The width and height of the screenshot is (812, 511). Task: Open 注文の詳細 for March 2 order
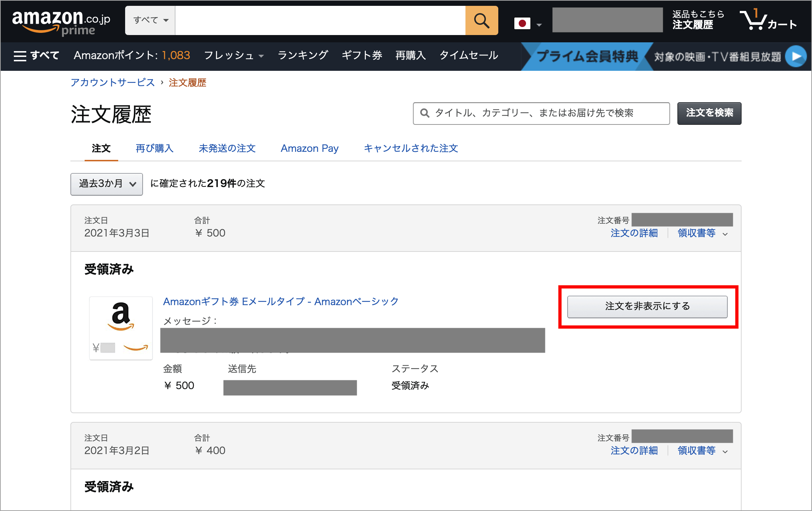[634, 451]
